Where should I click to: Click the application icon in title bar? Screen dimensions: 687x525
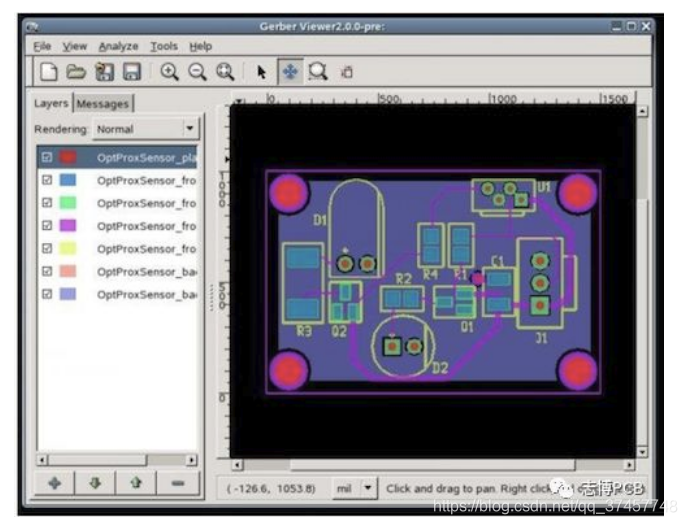32,27
